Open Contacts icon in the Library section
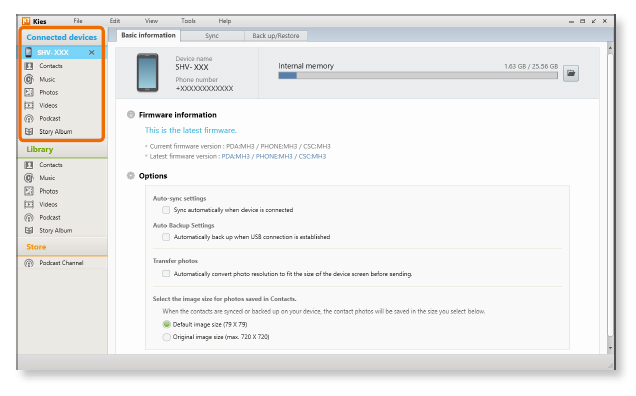Viewport: 636px width, 396px height. tap(29, 165)
